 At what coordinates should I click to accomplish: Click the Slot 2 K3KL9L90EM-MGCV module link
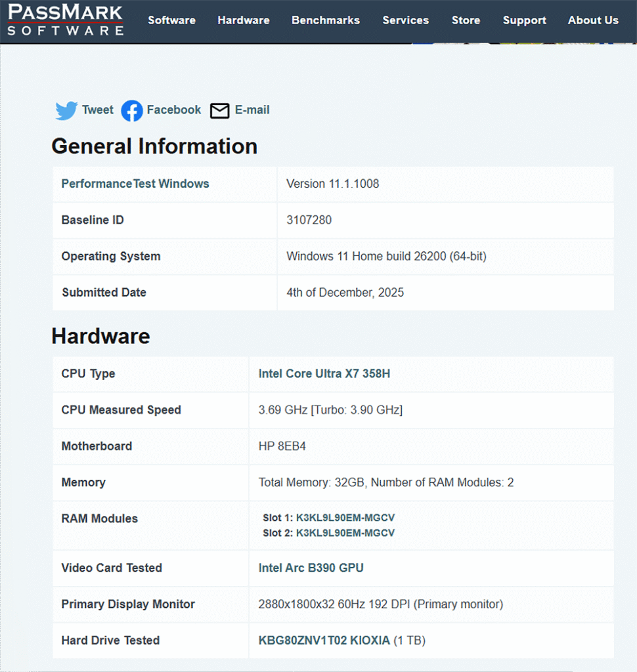click(x=345, y=533)
